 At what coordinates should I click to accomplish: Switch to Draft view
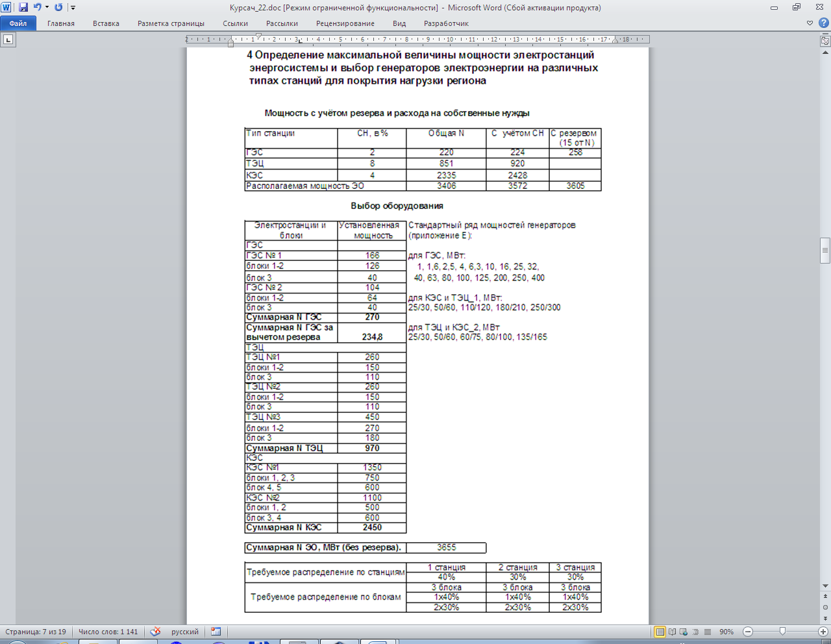click(x=707, y=632)
